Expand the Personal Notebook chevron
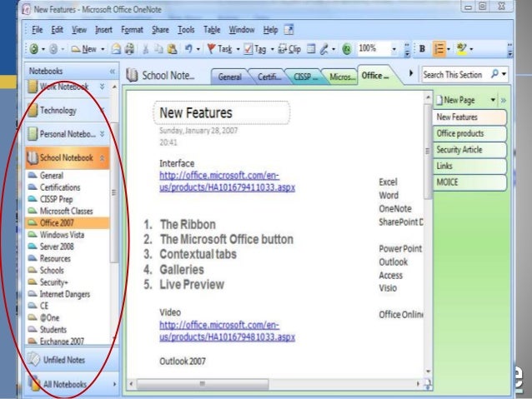The image size is (532, 399). coord(102,134)
